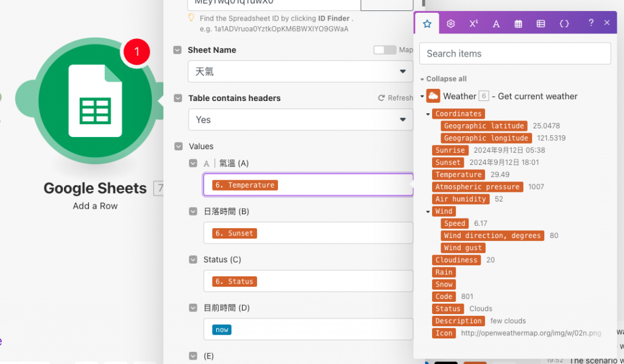624x364 pixels.
Task: Click the Search items field
Action: (x=515, y=53)
